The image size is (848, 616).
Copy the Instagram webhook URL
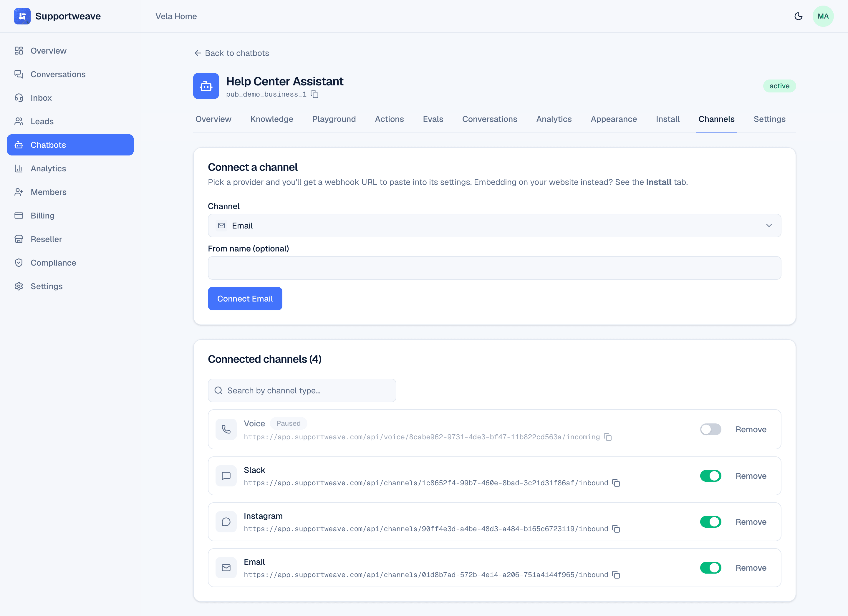[616, 529]
